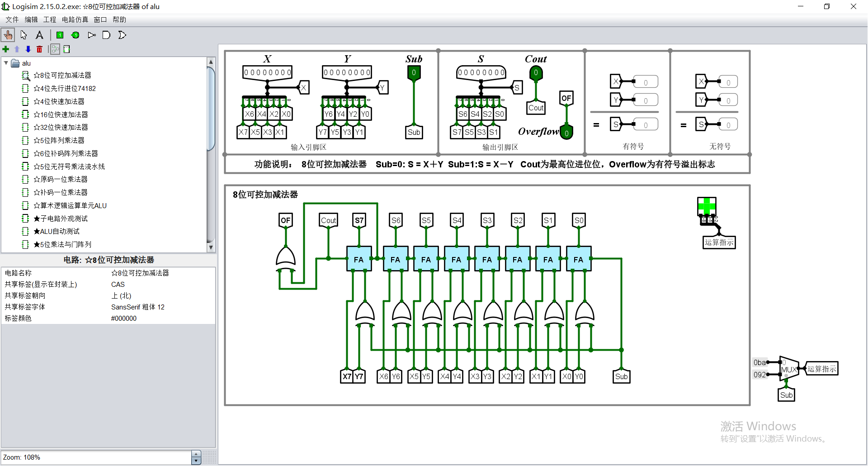Select the Poke tool

point(8,35)
